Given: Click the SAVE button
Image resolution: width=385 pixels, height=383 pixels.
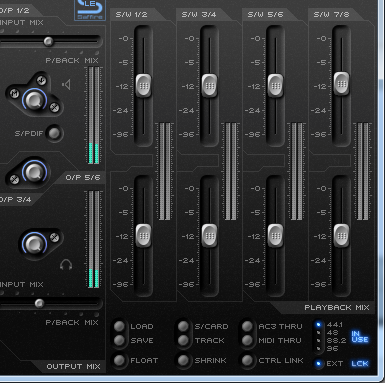Looking at the screenshot, I should pos(119,340).
